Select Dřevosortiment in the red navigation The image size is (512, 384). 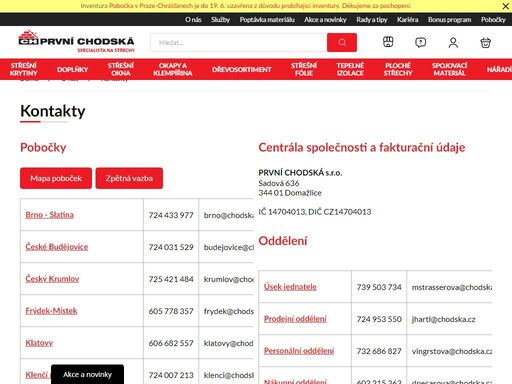click(242, 69)
